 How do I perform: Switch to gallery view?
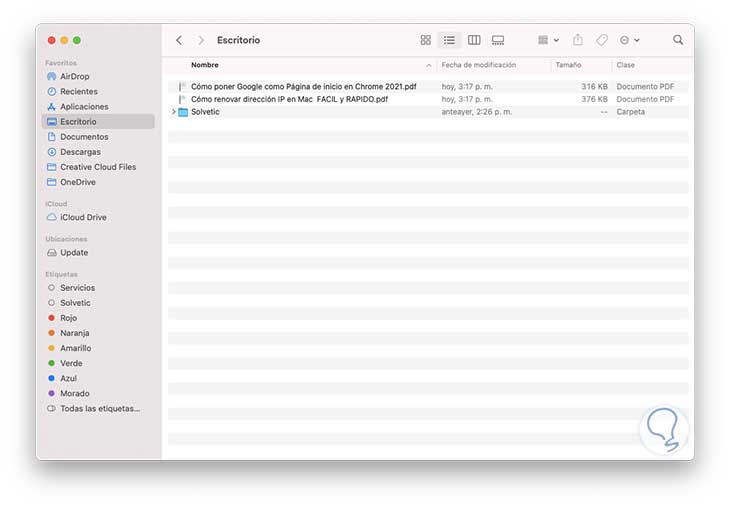point(498,40)
